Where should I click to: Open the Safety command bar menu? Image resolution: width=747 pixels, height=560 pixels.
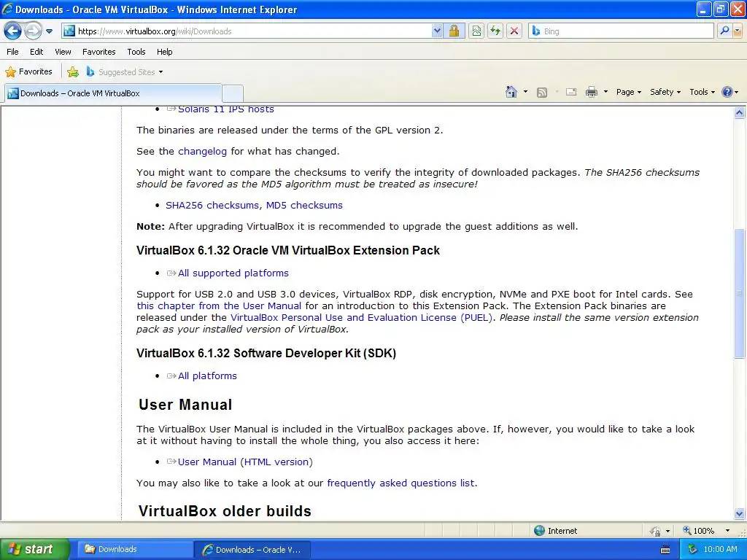click(x=665, y=92)
